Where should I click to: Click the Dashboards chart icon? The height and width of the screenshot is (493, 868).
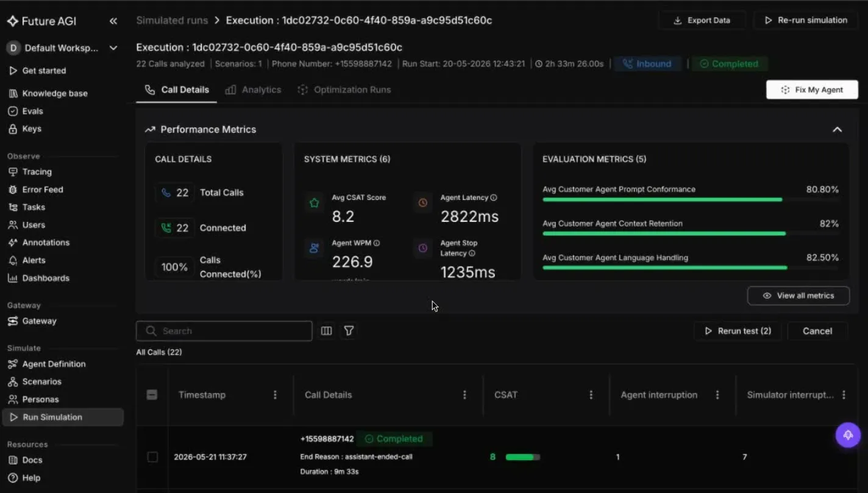tap(13, 278)
